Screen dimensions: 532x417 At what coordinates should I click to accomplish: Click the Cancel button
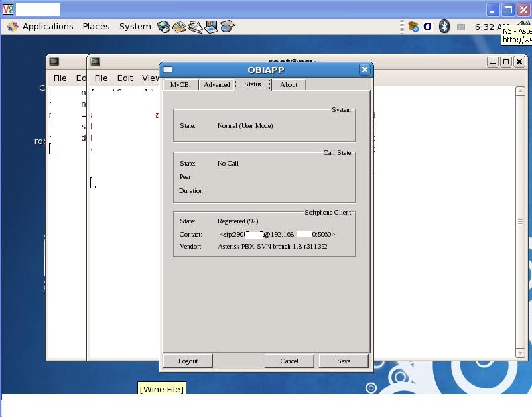(x=289, y=361)
